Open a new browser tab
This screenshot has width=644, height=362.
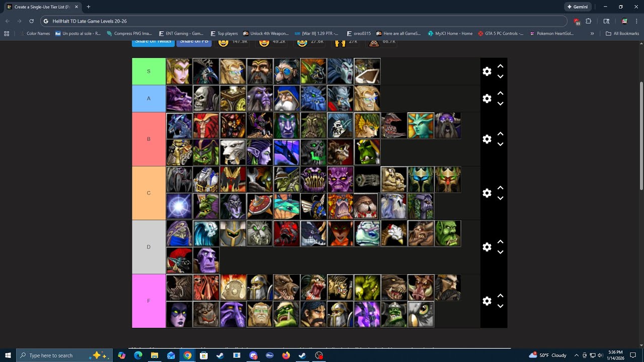(89, 7)
